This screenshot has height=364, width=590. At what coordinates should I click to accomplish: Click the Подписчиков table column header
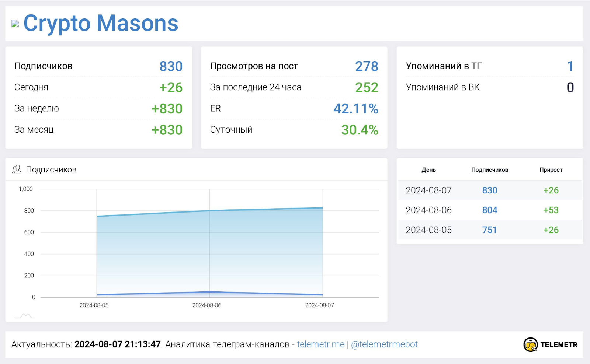[x=490, y=170]
